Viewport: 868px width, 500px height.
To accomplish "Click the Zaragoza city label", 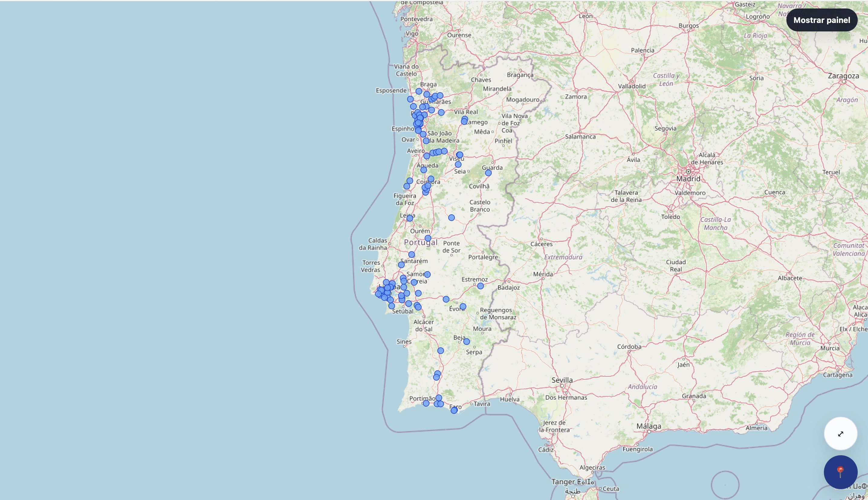I will (x=843, y=76).
